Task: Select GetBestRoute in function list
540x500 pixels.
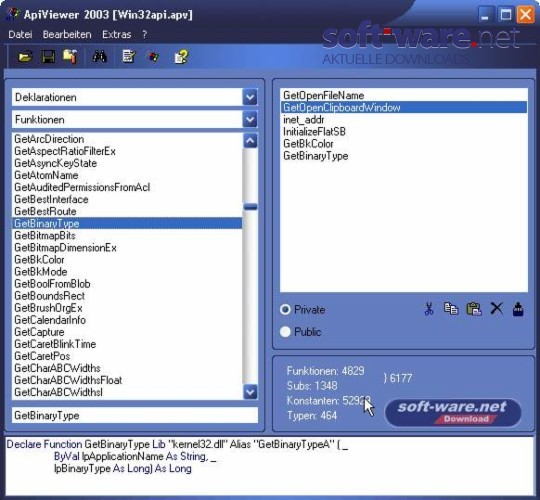Action: click(x=127, y=211)
